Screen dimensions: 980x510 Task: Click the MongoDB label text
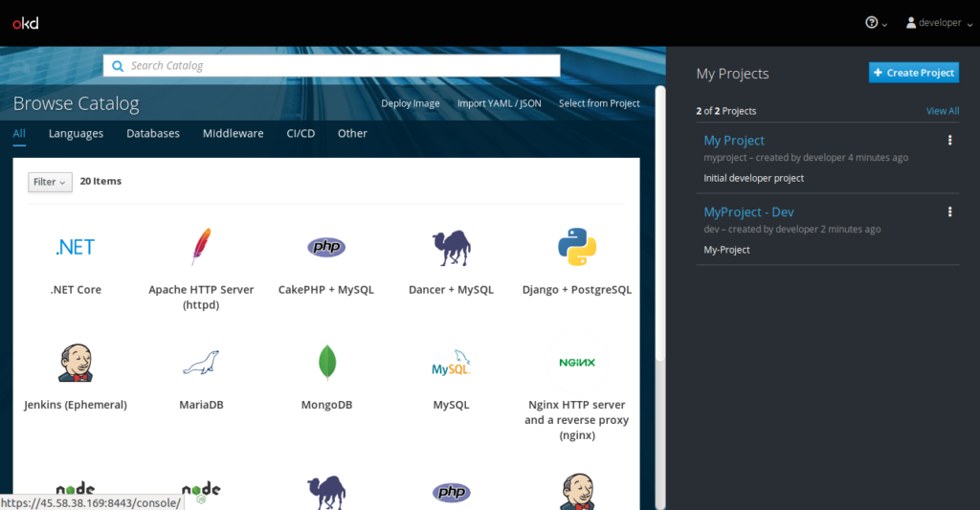point(327,405)
